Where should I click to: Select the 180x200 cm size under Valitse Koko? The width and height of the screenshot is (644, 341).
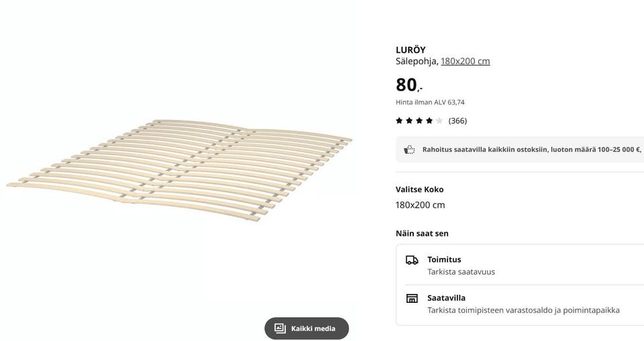420,205
